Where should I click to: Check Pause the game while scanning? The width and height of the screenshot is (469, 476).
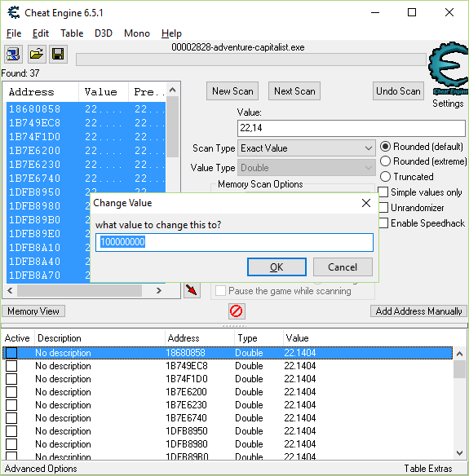(x=220, y=291)
